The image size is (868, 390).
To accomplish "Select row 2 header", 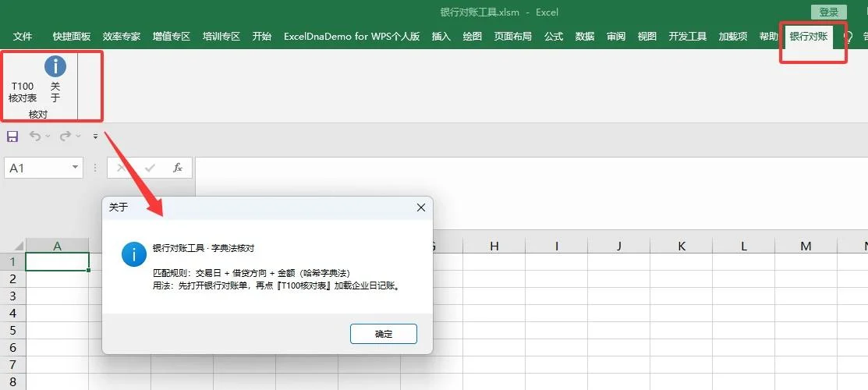I will [x=12, y=279].
